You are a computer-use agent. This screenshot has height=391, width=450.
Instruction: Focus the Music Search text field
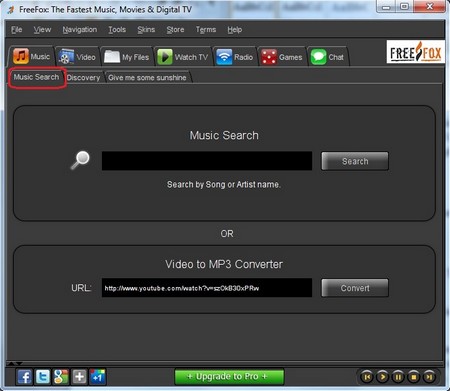(207, 161)
